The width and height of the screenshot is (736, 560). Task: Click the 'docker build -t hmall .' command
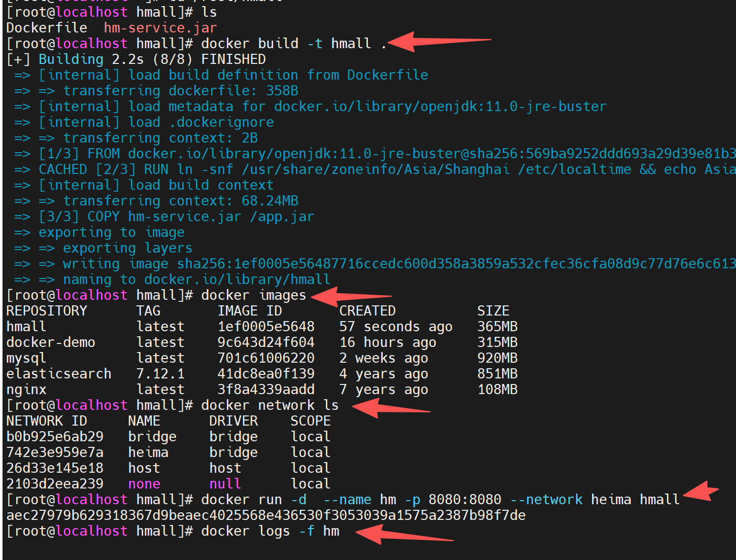(x=294, y=44)
